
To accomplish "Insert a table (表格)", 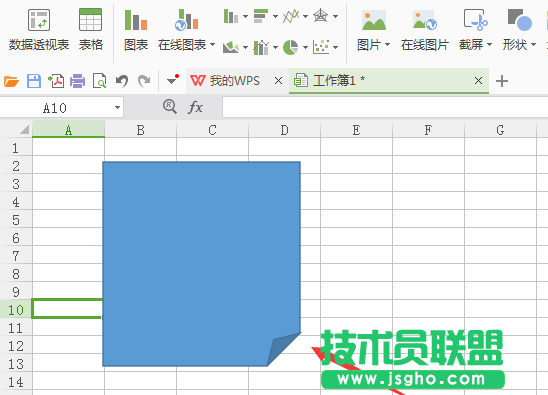I will tap(91, 30).
